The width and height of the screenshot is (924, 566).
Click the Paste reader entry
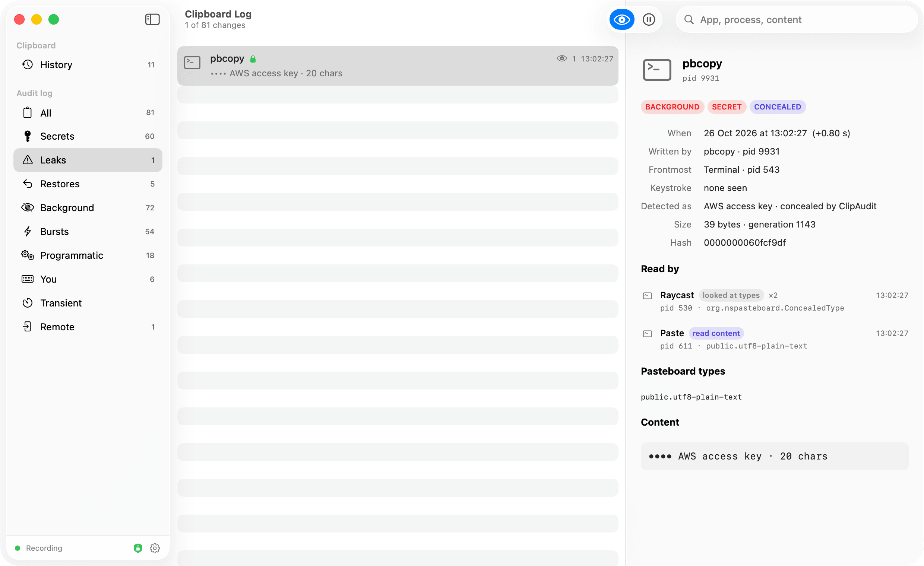click(775, 340)
